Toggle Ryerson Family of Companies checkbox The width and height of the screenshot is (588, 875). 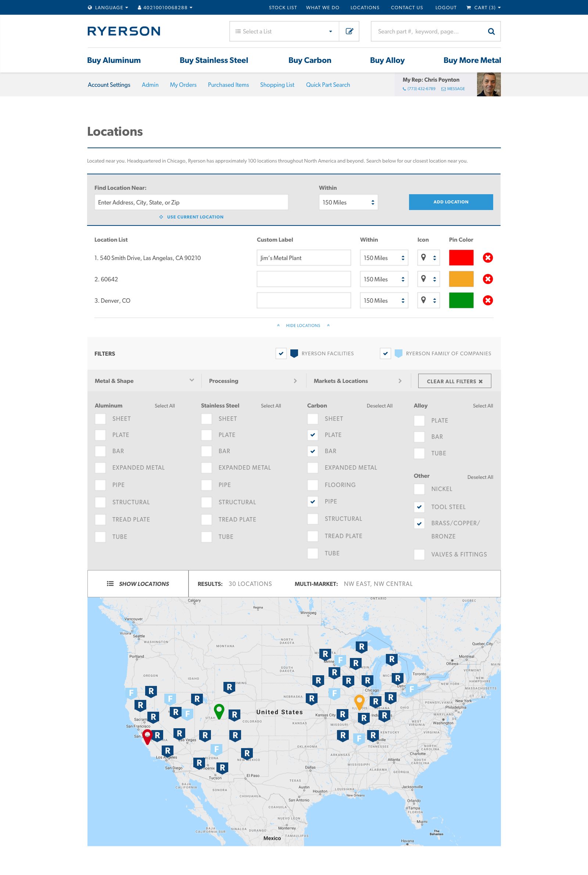(x=385, y=353)
